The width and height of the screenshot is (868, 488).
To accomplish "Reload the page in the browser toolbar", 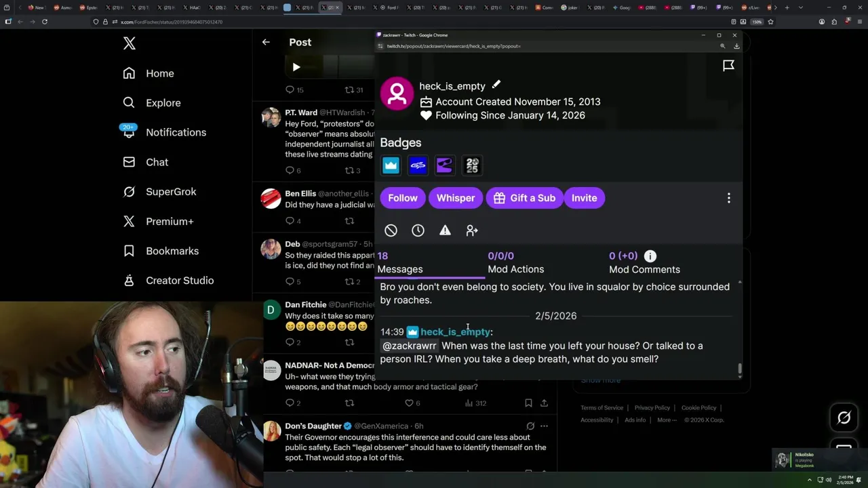I will 45,22.
